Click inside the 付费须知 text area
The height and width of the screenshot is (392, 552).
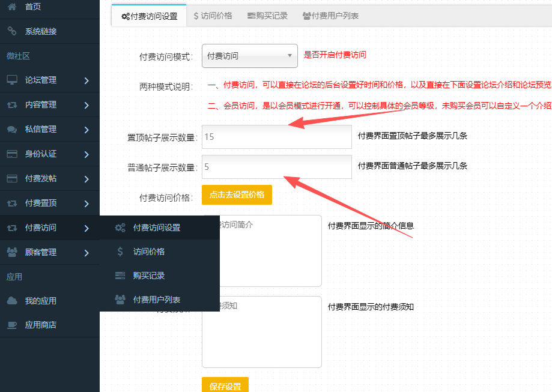(x=261, y=331)
